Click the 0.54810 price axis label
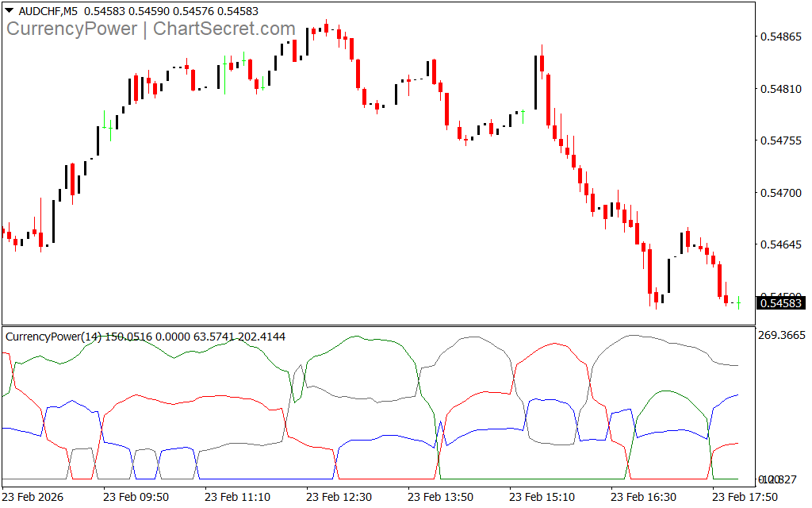The height and width of the screenshot is (508, 812). (x=781, y=89)
